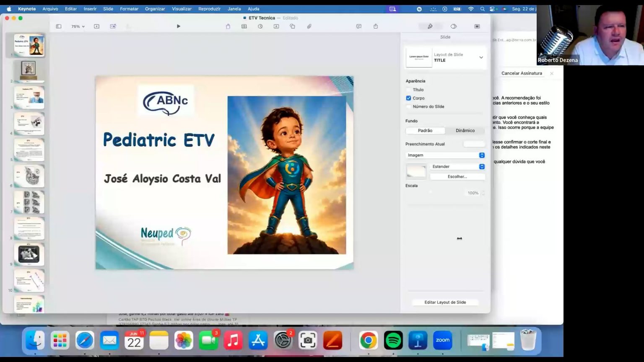Enable the Título checkbox

tap(408, 90)
